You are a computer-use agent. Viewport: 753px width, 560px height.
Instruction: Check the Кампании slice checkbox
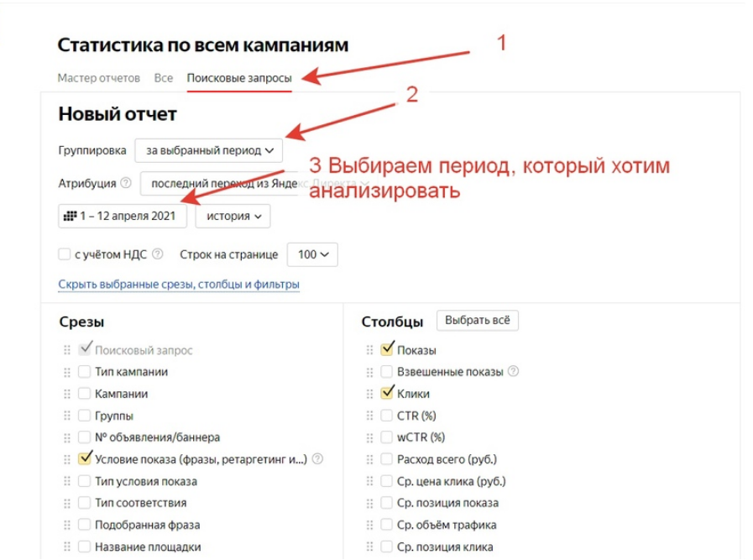tap(84, 394)
